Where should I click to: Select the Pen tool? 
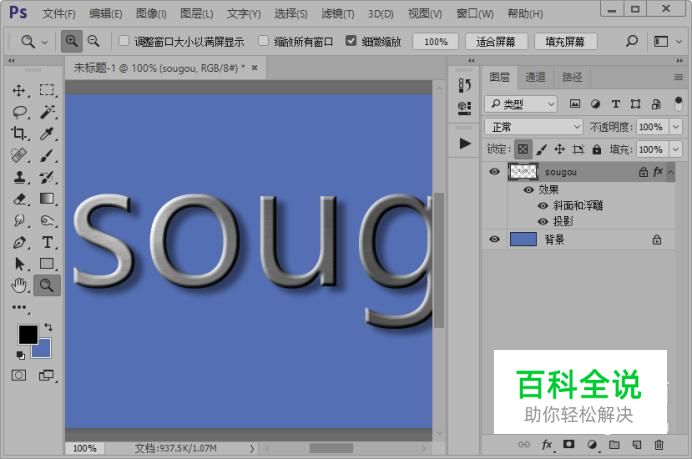coord(19,242)
